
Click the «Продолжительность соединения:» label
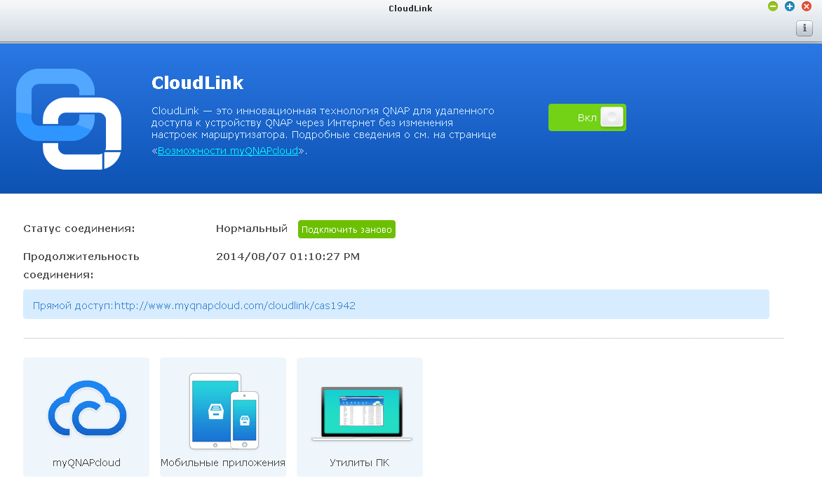(81, 266)
